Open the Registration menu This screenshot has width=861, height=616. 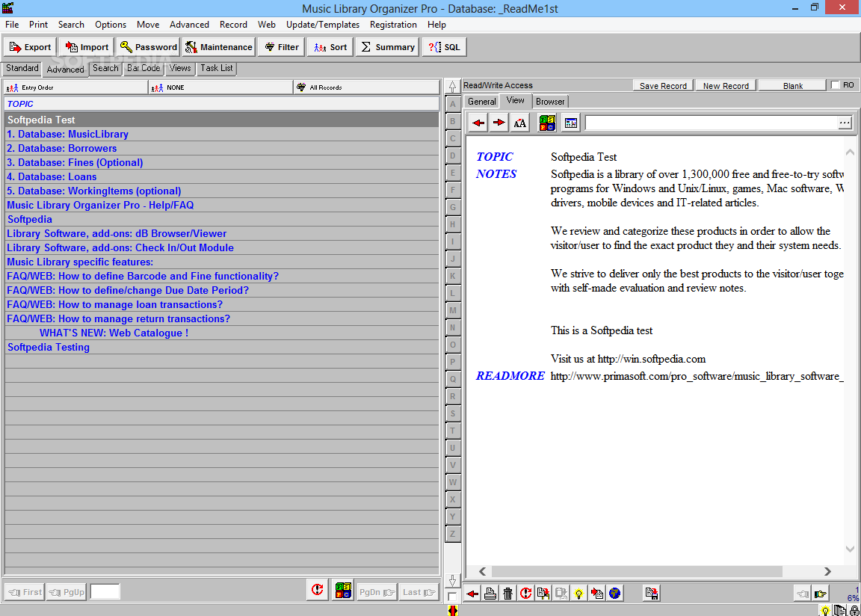pos(393,25)
